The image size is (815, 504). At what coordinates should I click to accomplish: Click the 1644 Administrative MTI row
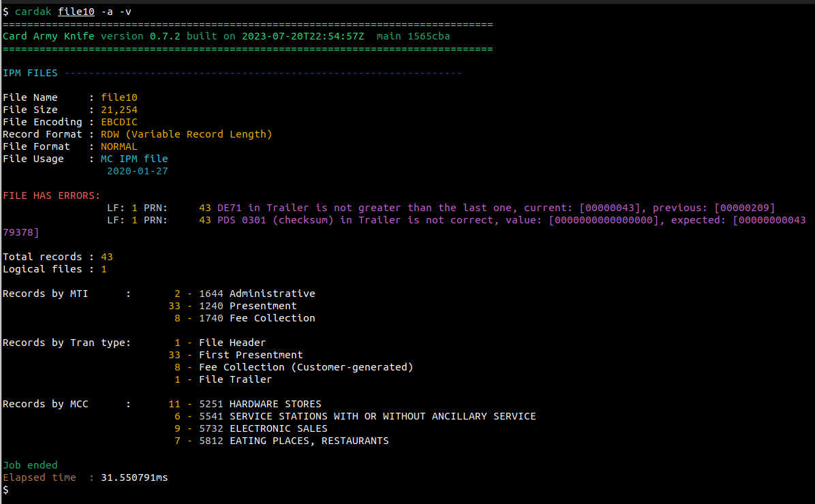click(256, 294)
